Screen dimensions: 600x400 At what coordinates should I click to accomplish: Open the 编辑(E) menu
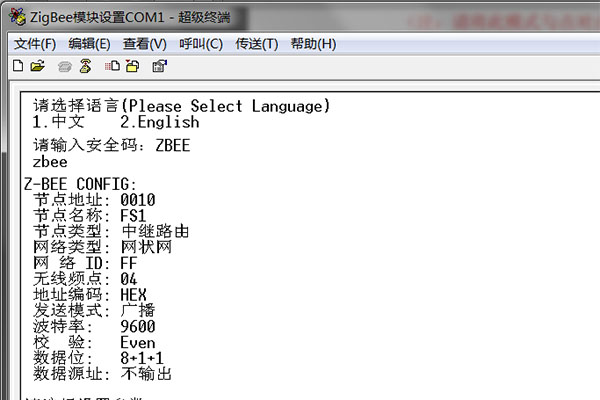click(x=89, y=44)
